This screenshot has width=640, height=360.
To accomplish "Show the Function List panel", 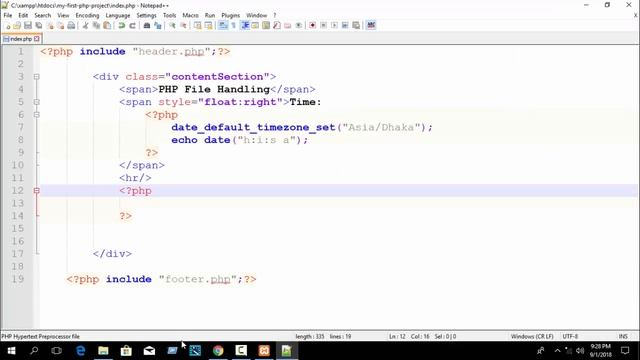I will pos(277,25).
